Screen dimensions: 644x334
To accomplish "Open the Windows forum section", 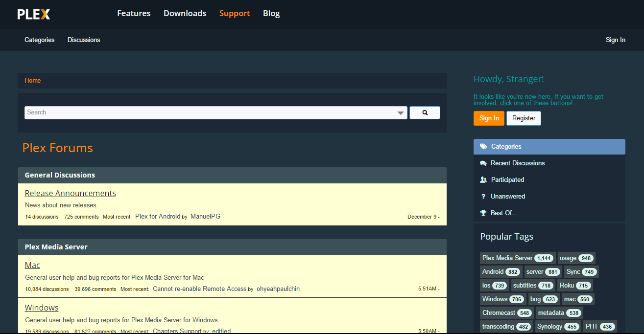I will pos(41,307).
